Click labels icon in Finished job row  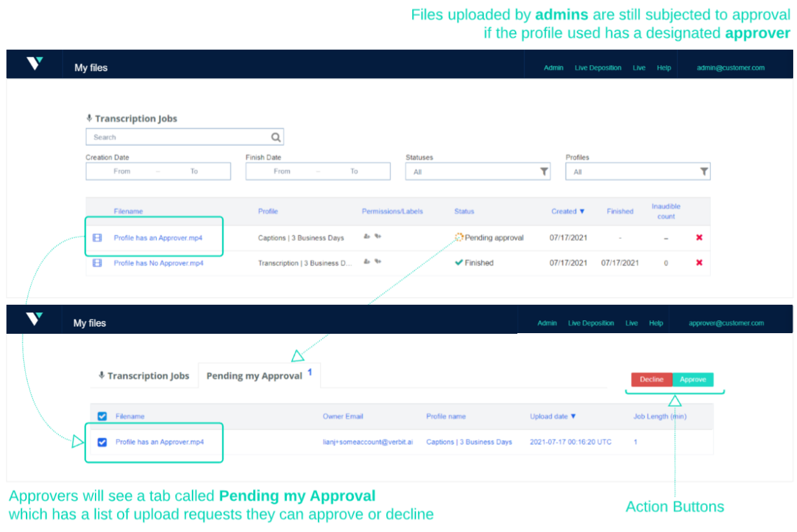coord(378,262)
